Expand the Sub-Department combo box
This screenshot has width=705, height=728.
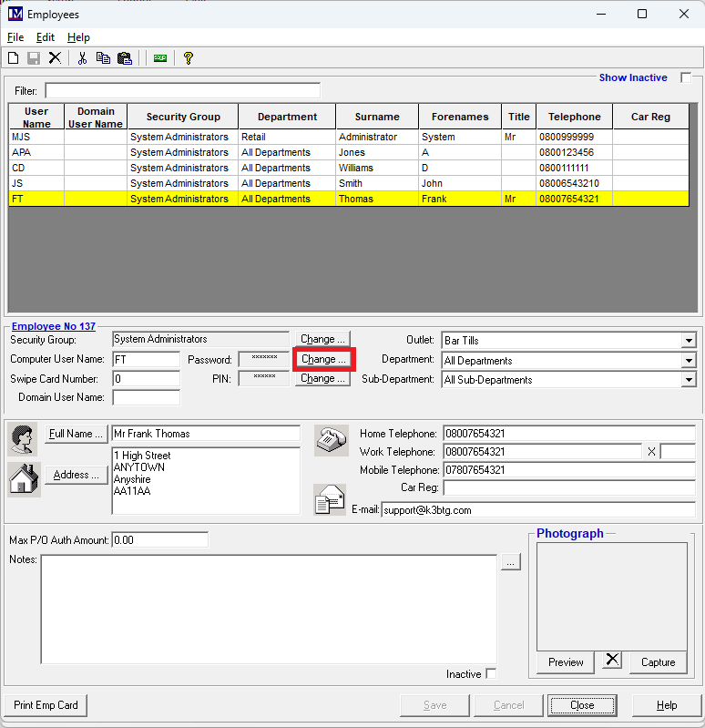(688, 380)
